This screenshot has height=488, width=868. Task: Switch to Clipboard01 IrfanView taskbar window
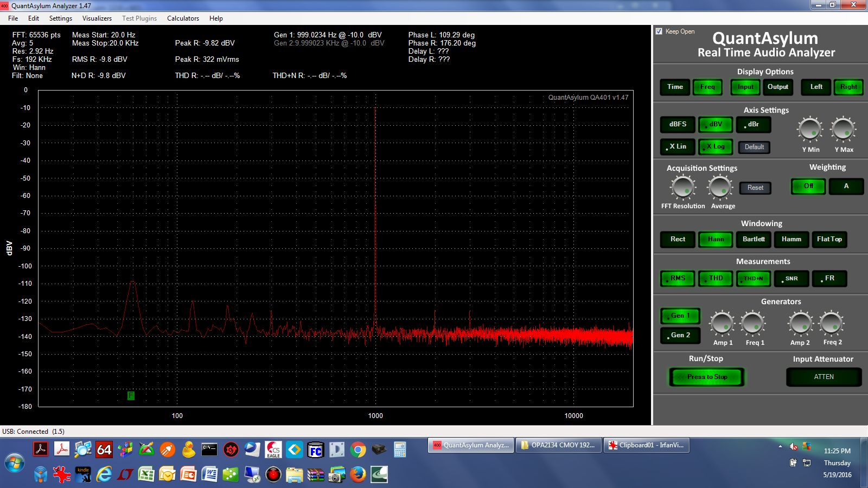point(646,445)
